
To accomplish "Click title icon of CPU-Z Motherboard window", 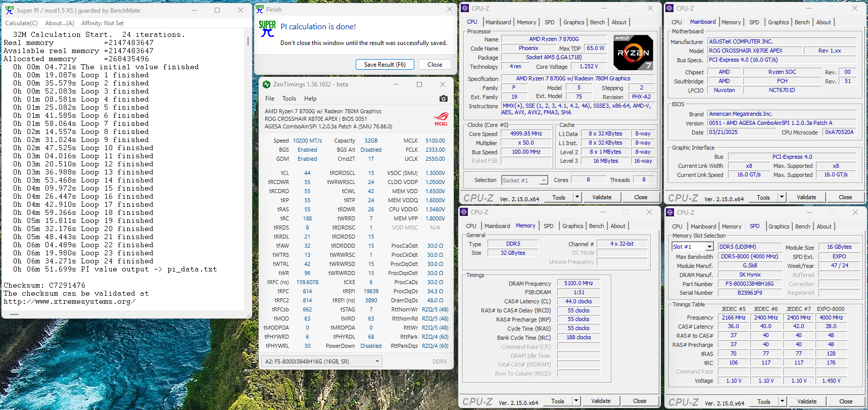I will coord(670,8).
